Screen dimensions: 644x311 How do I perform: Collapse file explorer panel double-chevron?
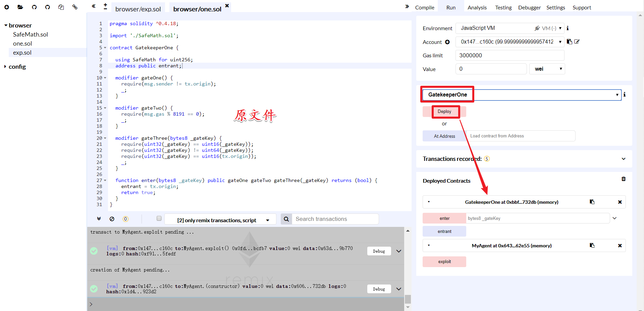94,6
